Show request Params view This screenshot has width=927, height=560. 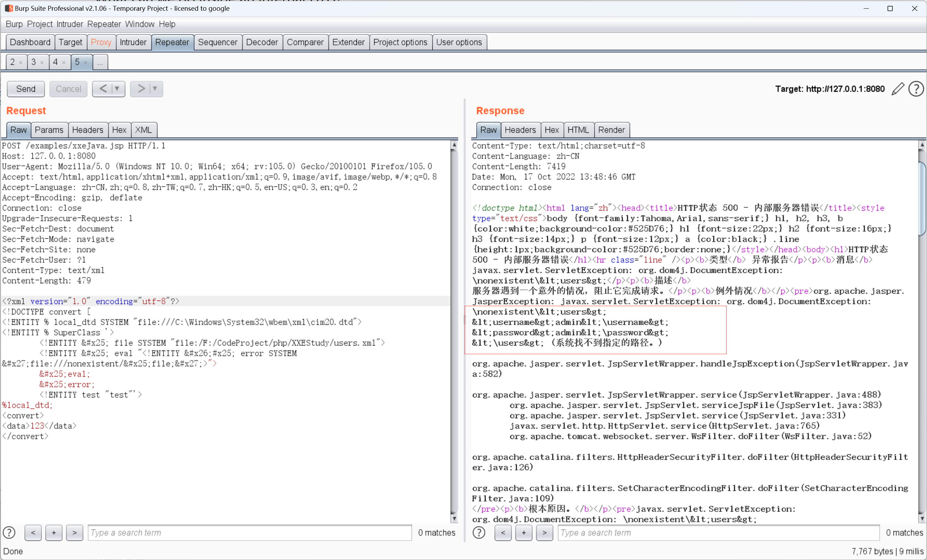(49, 130)
